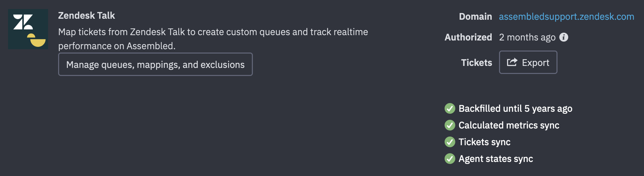Click the export arrow icon in Export button

coord(512,62)
